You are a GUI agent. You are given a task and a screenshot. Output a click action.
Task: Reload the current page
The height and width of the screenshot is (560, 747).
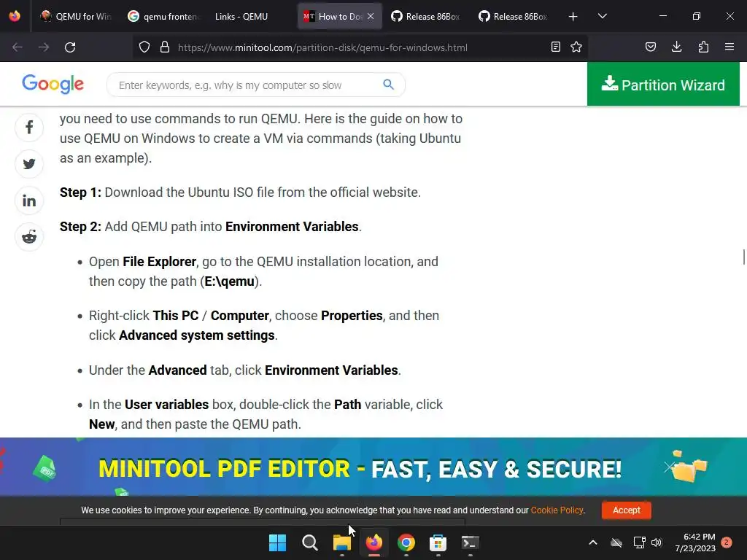[70, 47]
